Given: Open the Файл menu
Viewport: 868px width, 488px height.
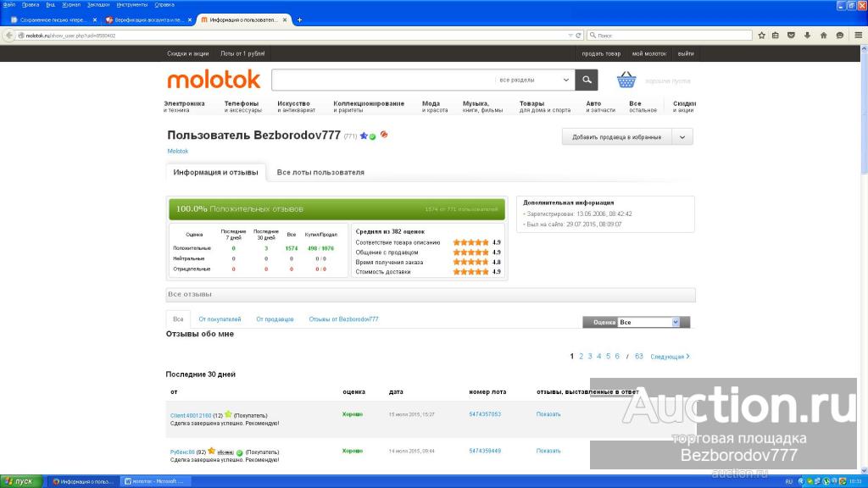Looking at the screenshot, I should point(9,4).
